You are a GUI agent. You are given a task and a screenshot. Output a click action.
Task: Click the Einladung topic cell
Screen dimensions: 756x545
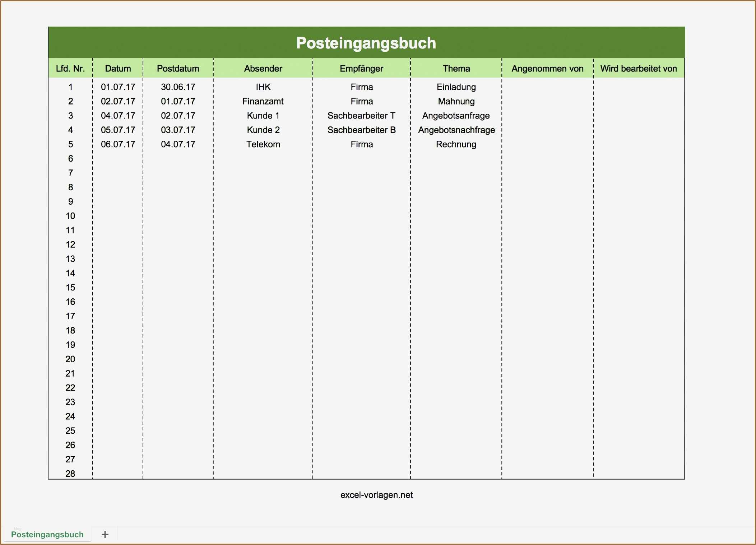coord(456,87)
